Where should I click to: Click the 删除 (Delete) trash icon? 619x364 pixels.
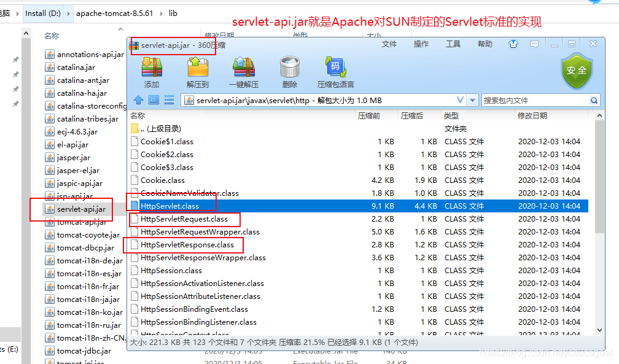point(290,66)
